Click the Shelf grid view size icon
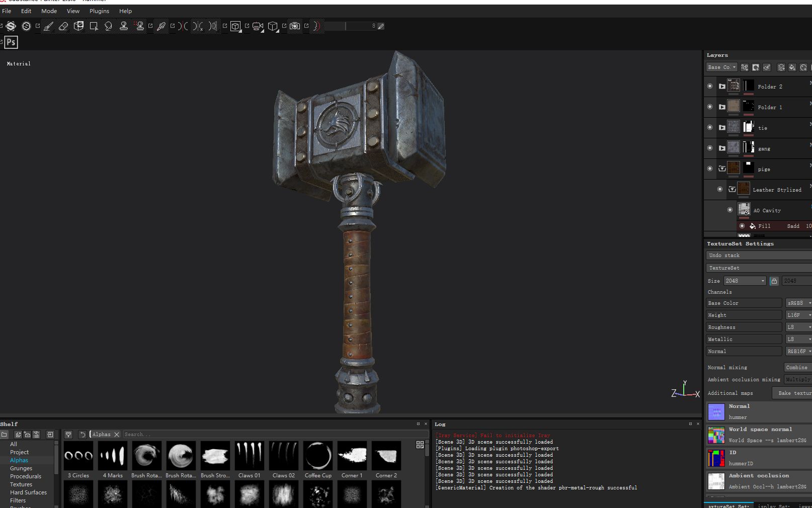This screenshot has height=508, width=812. pyautogui.click(x=420, y=445)
